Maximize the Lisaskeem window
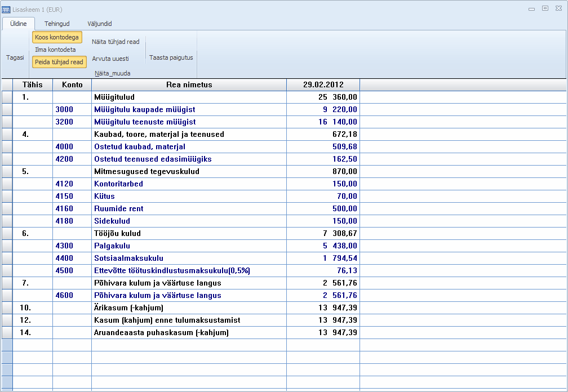This screenshot has height=392, width=568. tap(545, 8)
